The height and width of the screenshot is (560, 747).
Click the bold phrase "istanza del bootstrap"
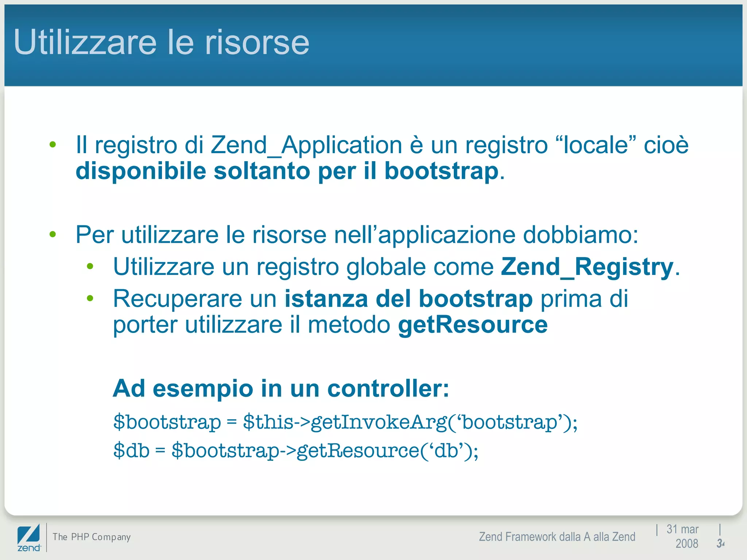click(x=409, y=299)
